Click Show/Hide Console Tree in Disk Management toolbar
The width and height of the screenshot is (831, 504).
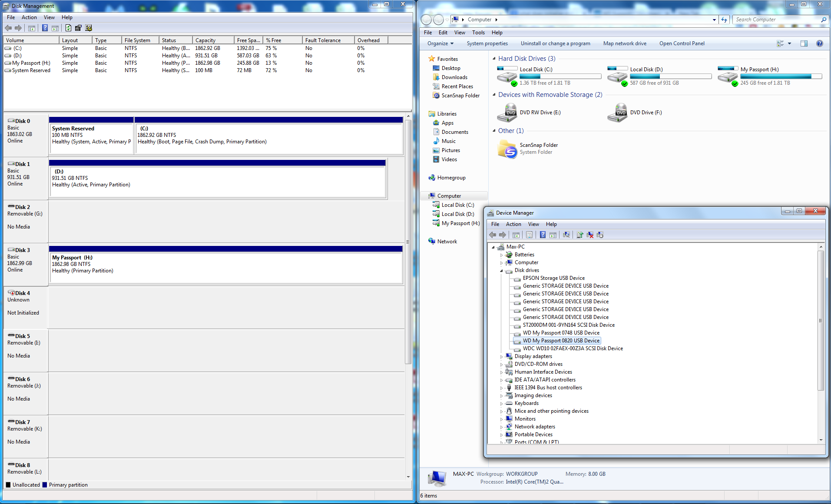click(32, 28)
